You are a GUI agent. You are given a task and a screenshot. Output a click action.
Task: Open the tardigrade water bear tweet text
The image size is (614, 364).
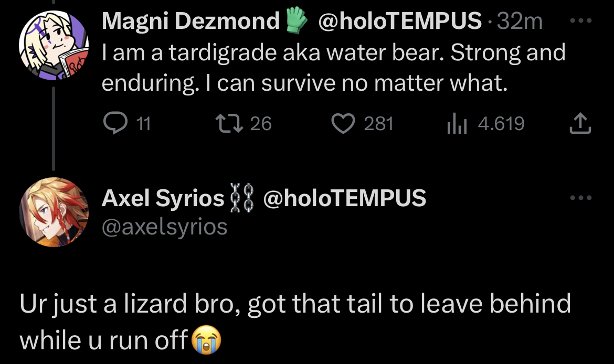(334, 67)
